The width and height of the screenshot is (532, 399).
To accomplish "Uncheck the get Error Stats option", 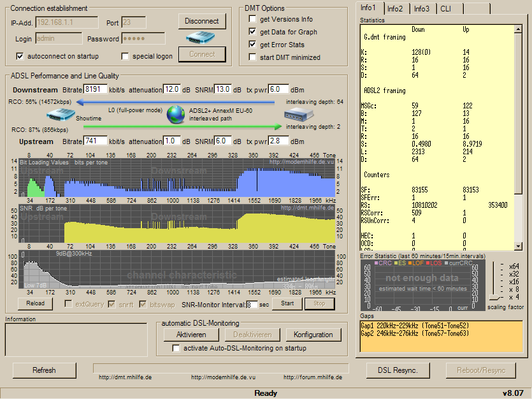I will click(252, 45).
